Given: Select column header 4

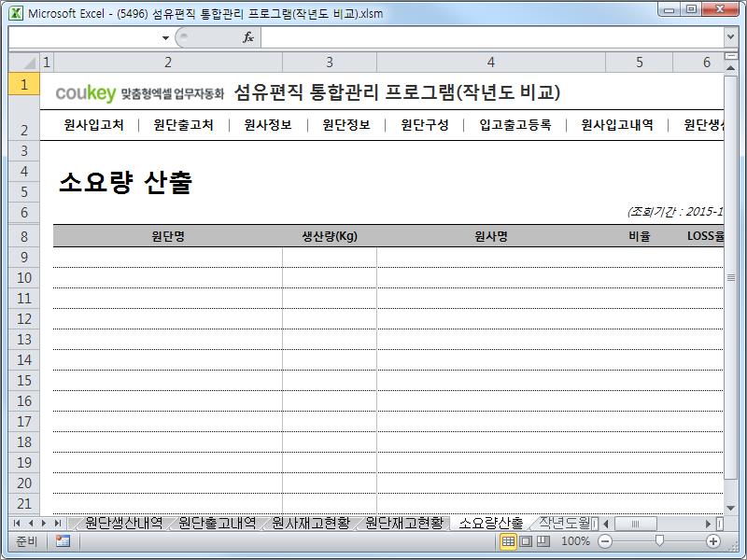Looking at the screenshot, I should coord(491,63).
